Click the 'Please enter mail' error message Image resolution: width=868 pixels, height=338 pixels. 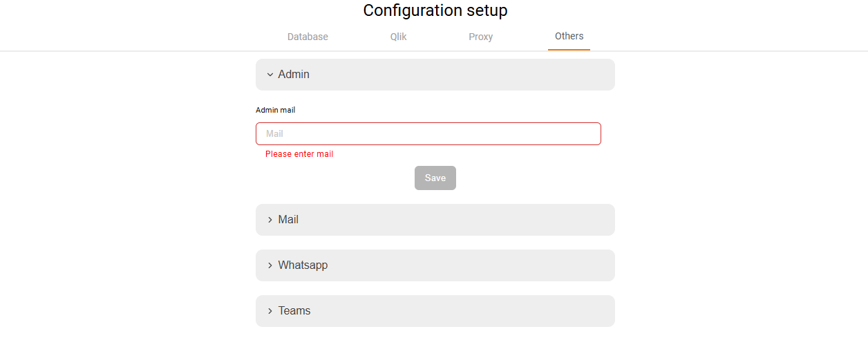(x=299, y=154)
